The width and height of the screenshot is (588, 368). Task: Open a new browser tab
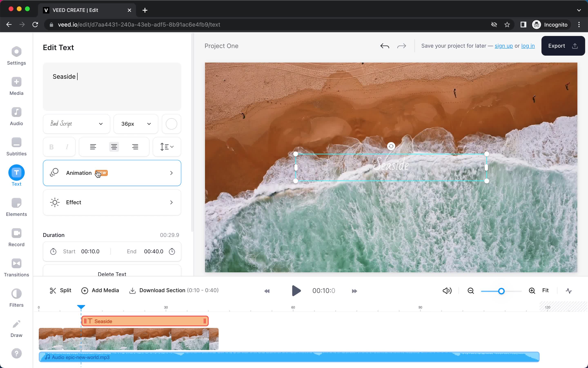click(145, 10)
